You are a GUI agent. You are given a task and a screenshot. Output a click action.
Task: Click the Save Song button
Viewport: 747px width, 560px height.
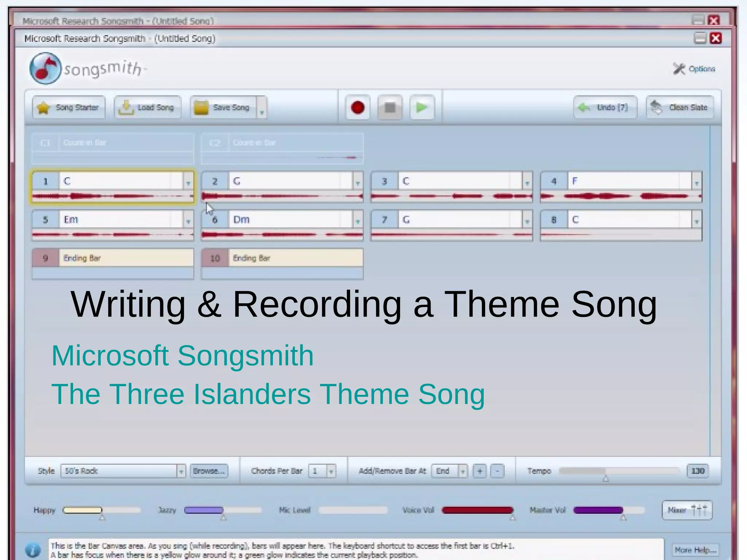pyautogui.click(x=223, y=108)
